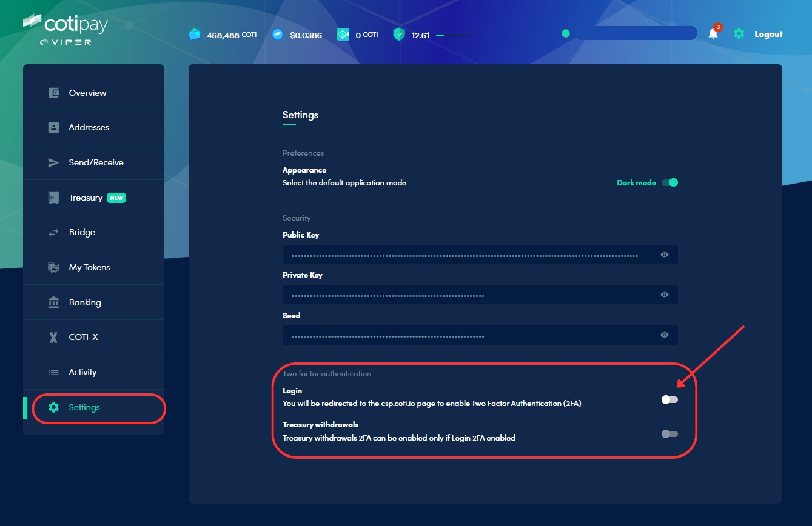This screenshot has height=526, width=812.
Task: Reveal the Private Key with eye icon
Action: 665,295
